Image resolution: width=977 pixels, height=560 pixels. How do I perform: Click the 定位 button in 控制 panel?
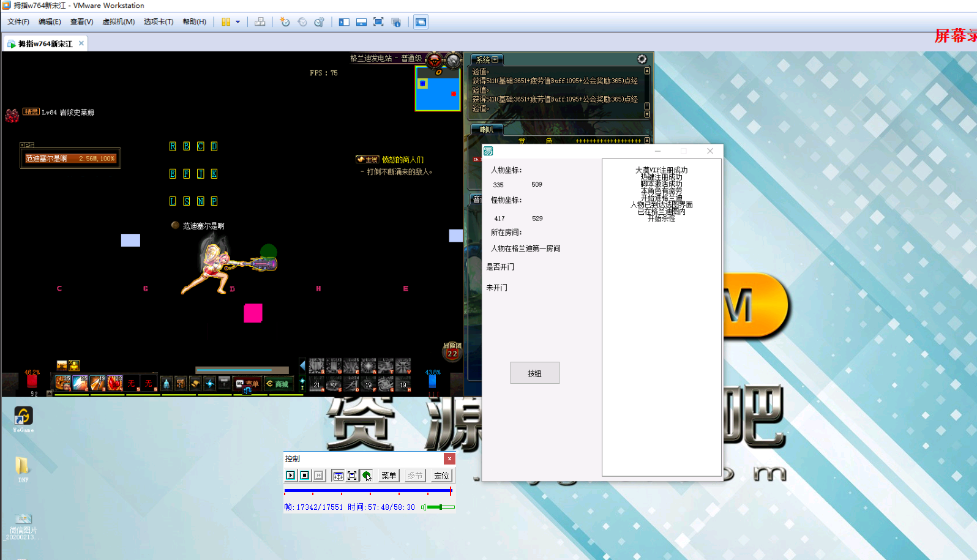click(441, 476)
